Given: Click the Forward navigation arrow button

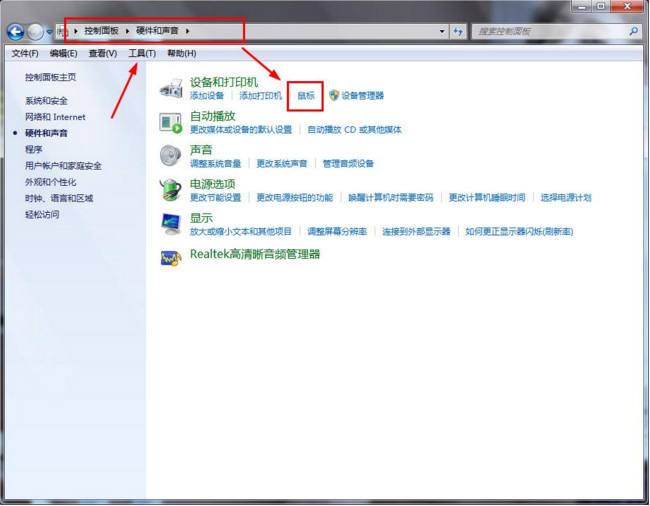Looking at the screenshot, I should (x=35, y=31).
